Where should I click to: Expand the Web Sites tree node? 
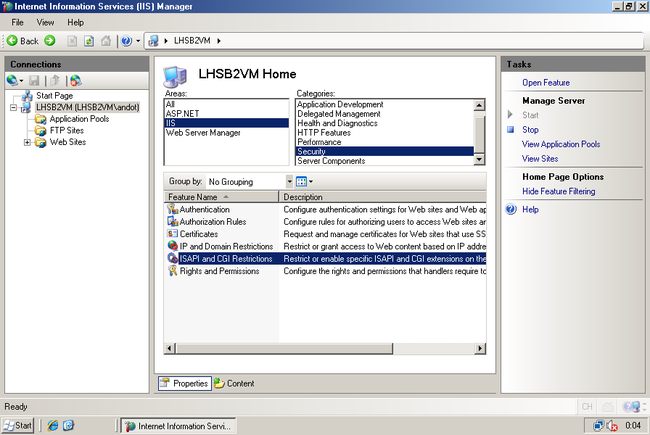[27, 142]
